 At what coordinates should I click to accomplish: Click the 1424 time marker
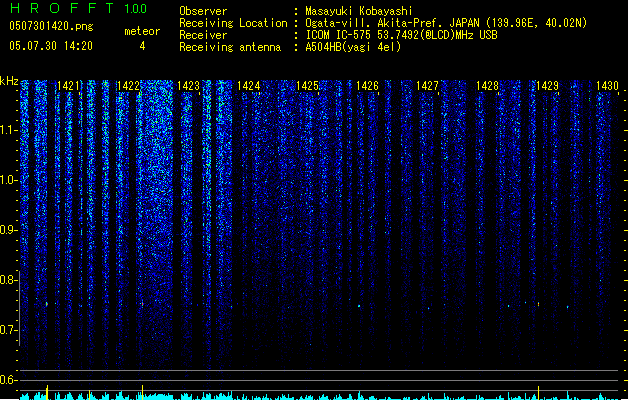tap(248, 86)
